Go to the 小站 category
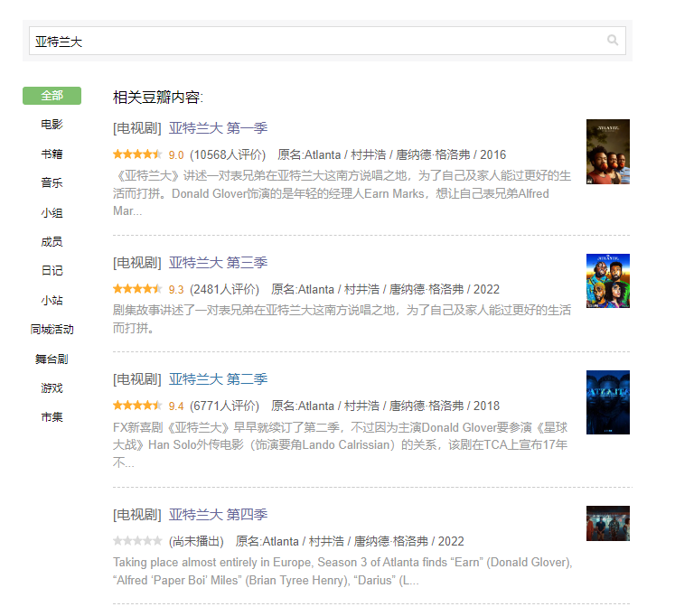This screenshot has width=675, height=616. click(x=52, y=300)
